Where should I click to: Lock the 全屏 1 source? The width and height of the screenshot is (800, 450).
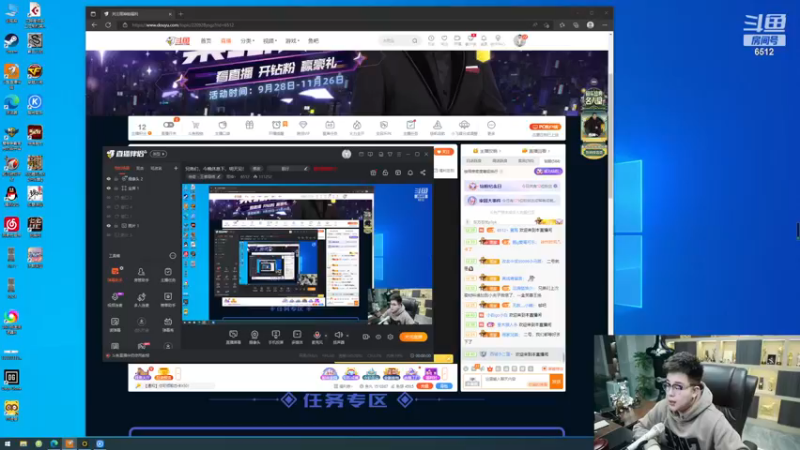(x=116, y=188)
